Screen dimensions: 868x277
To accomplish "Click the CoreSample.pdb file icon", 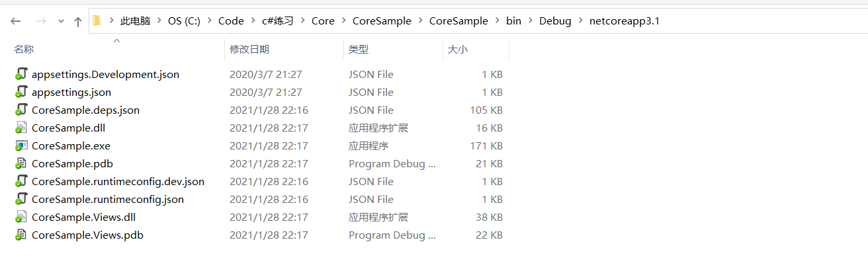I will pyautogui.click(x=22, y=163).
